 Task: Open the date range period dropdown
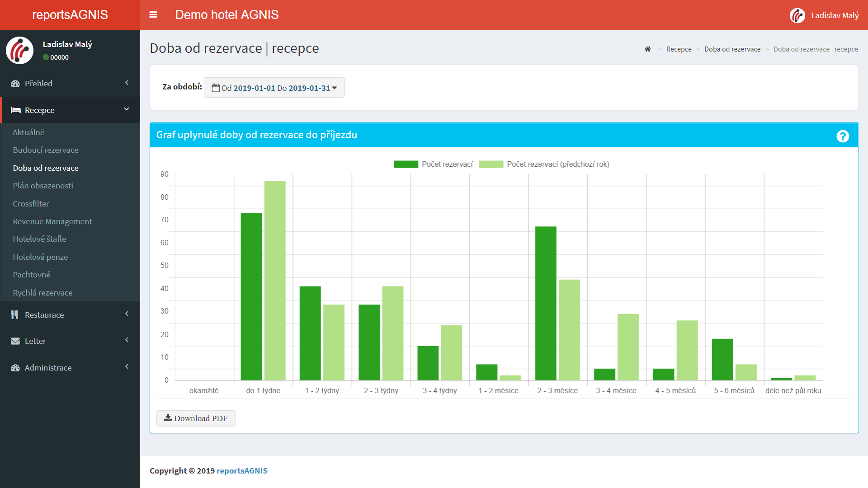click(274, 88)
